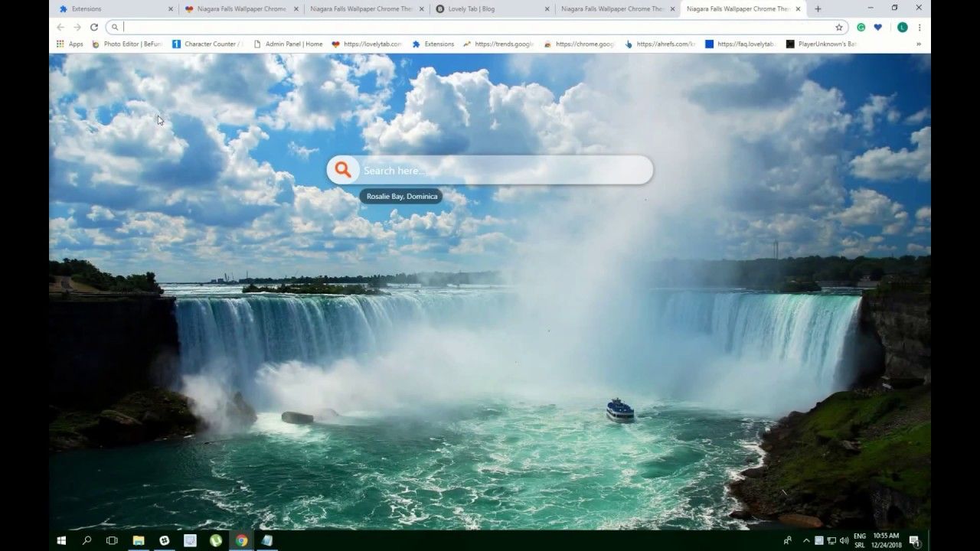Open Extensions bookmark in bookmarks bar

click(x=433, y=44)
